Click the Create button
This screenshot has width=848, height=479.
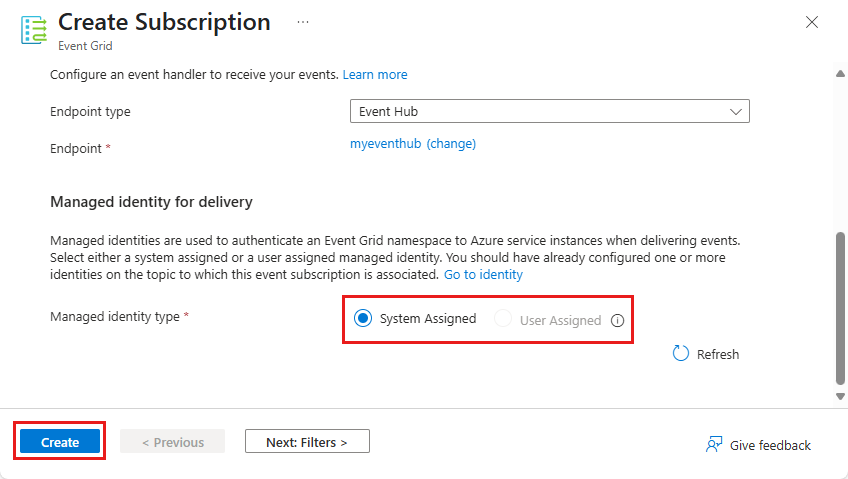[60, 442]
